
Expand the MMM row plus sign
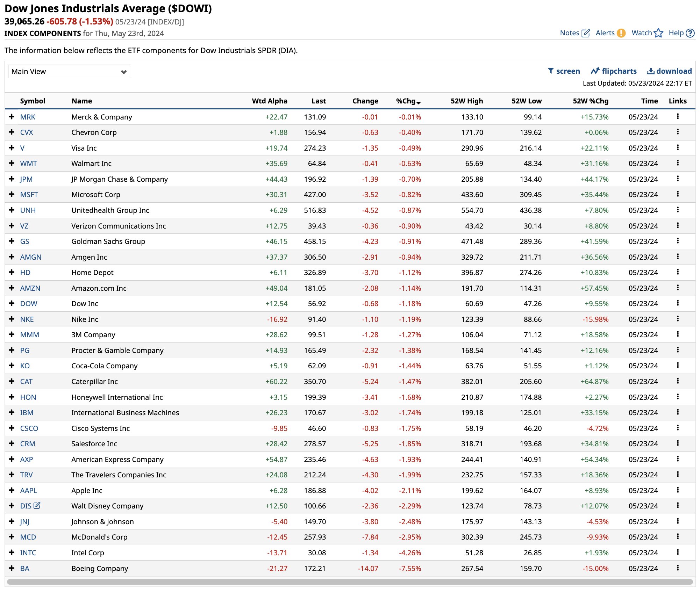click(12, 334)
